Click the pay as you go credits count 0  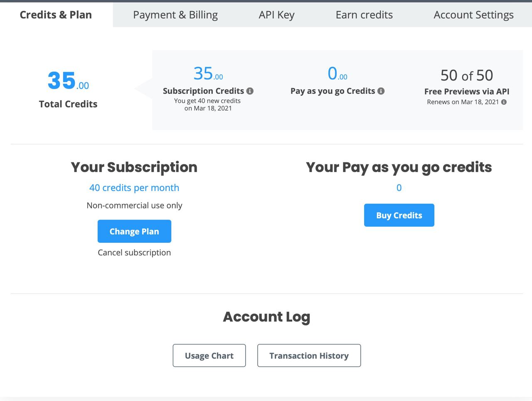tap(399, 188)
